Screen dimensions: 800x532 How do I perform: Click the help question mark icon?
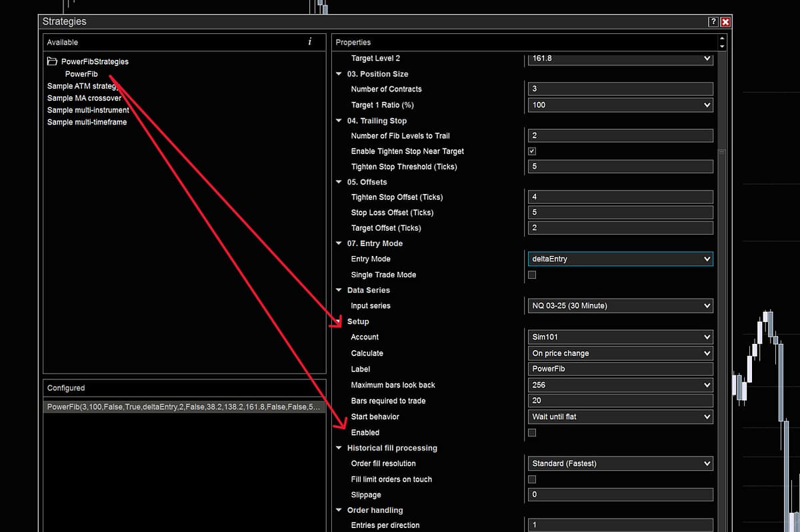(x=713, y=22)
